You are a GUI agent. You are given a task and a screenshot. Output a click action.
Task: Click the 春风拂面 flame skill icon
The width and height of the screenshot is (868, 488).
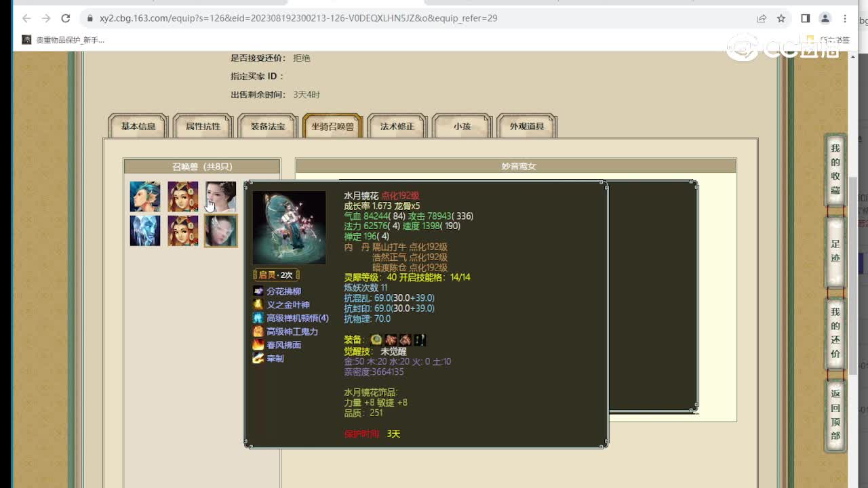point(258,345)
